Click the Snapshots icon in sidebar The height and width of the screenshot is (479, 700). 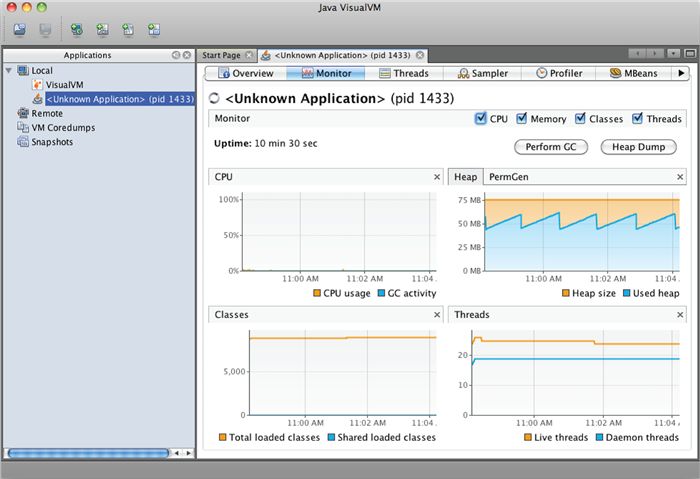coord(23,142)
